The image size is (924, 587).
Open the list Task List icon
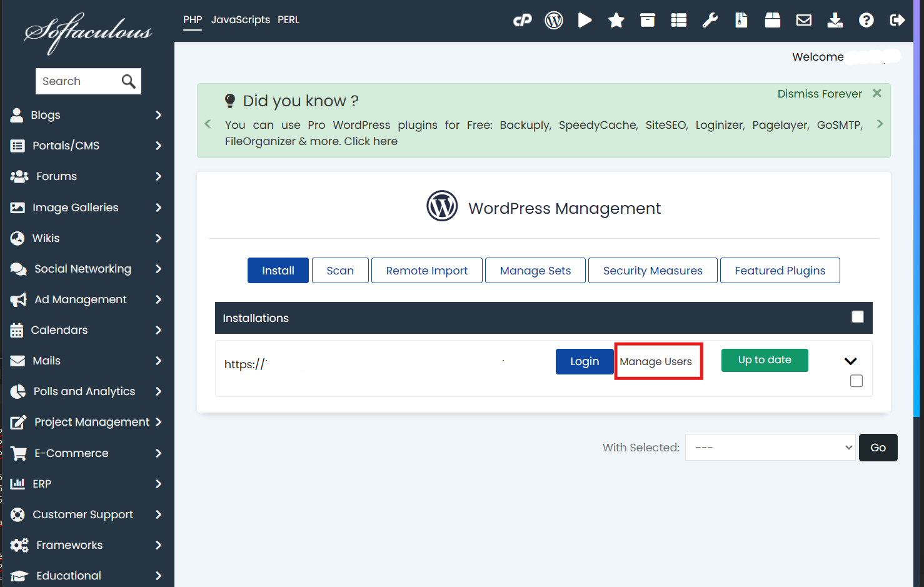[x=679, y=21]
